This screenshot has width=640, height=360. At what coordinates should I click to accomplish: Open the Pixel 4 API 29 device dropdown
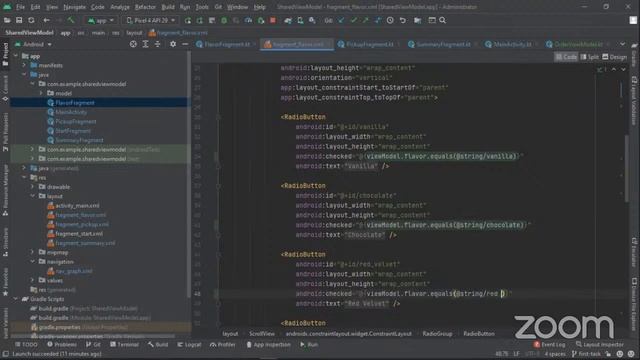point(151,20)
